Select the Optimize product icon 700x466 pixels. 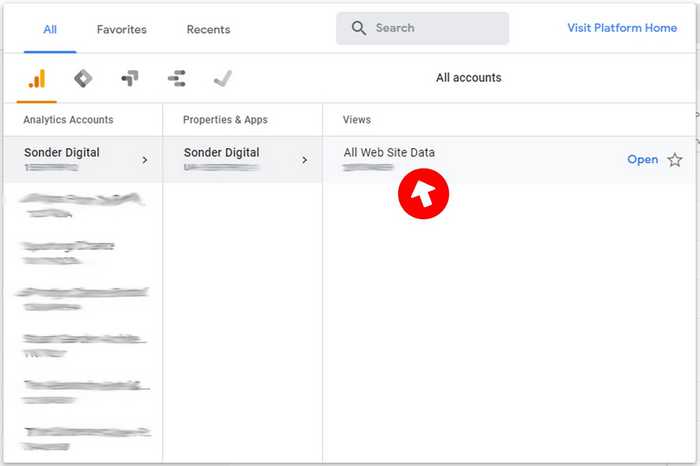point(129,78)
